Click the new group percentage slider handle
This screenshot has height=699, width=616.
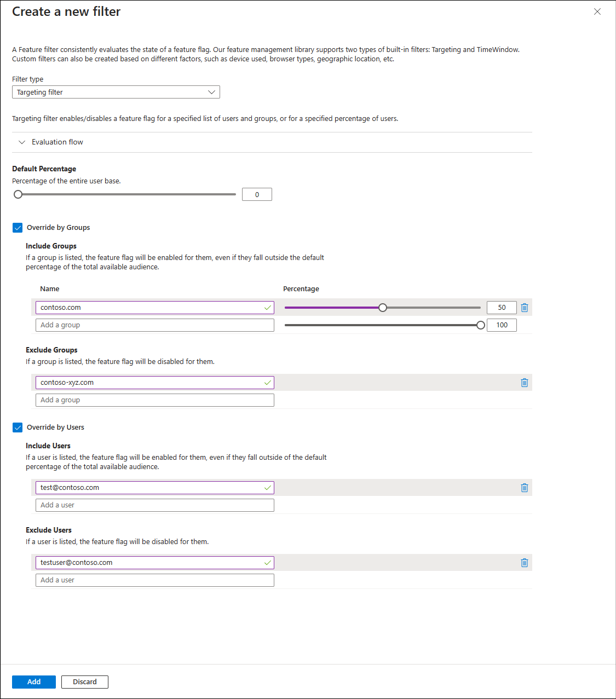[x=481, y=325]
